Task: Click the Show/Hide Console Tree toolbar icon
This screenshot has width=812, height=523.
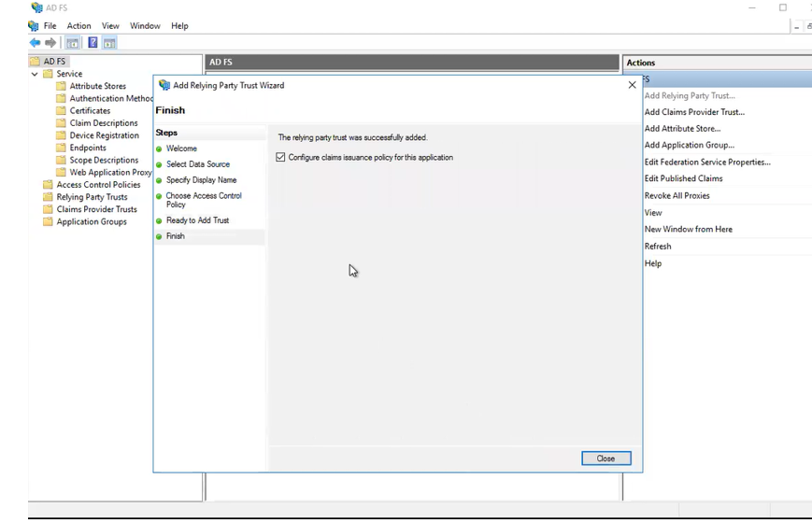Action: point(73,43)
